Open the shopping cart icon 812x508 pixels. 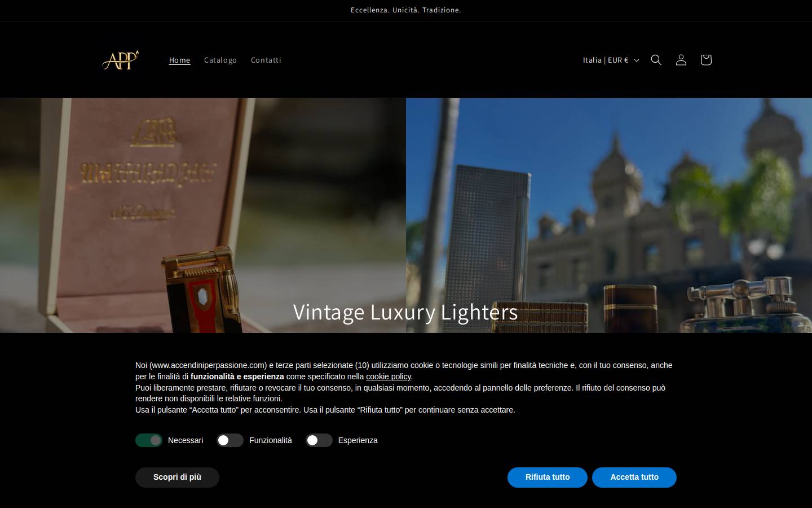(x=706, y=60)
